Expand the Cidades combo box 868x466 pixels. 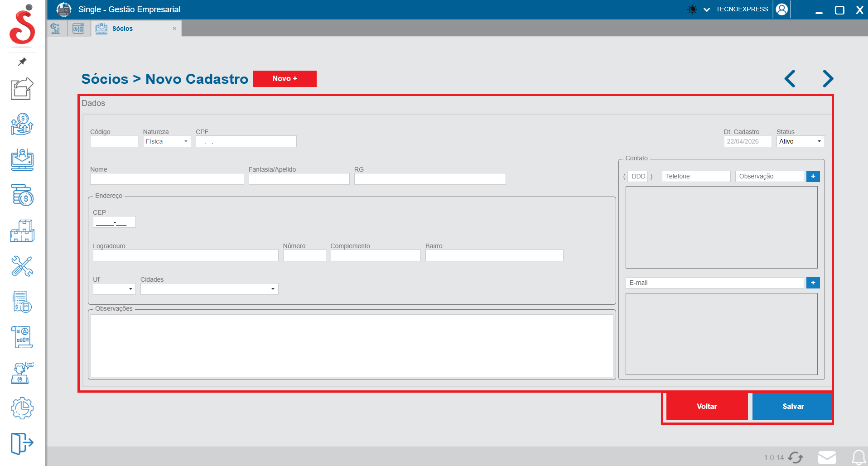point(273,289)
